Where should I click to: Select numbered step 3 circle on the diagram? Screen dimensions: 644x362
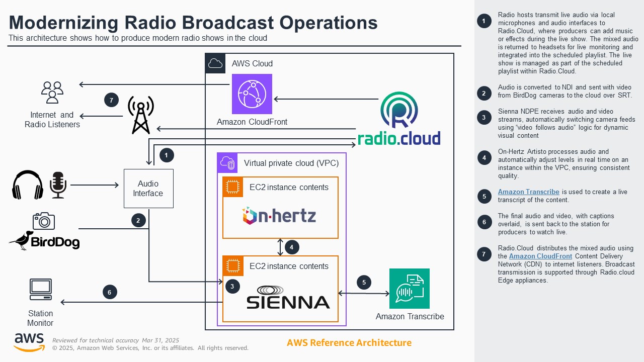coord(232,286)
